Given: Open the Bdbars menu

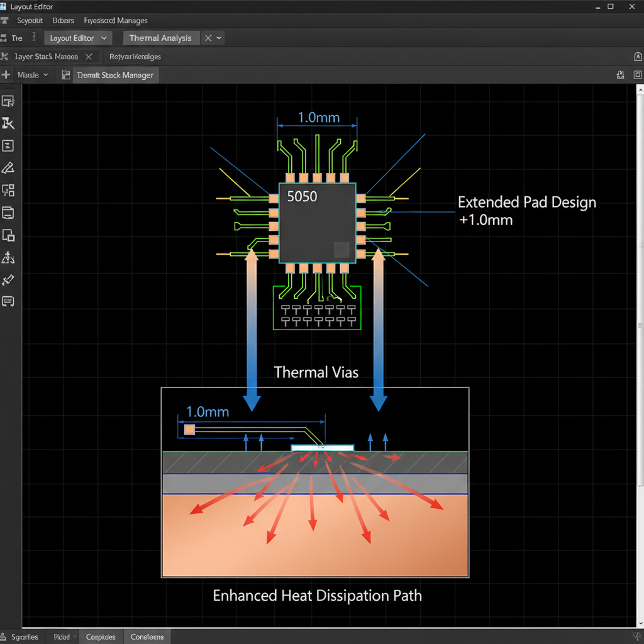Looking at the screenshot, I should [64, 21].
